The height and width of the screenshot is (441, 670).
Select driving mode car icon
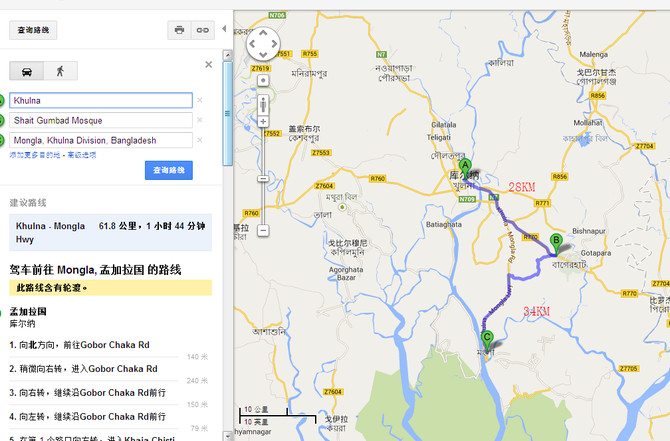point(26,71)
